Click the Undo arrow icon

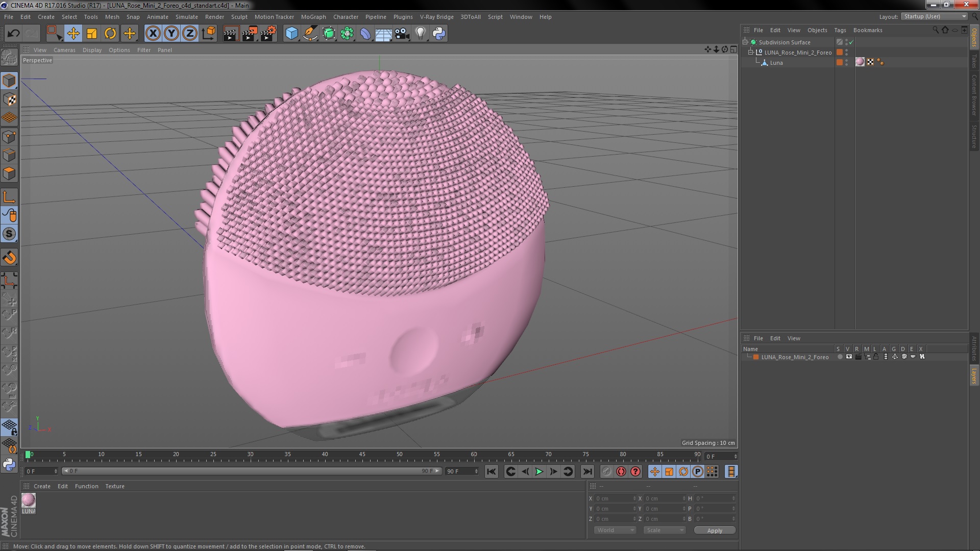[x=13, y=34]
